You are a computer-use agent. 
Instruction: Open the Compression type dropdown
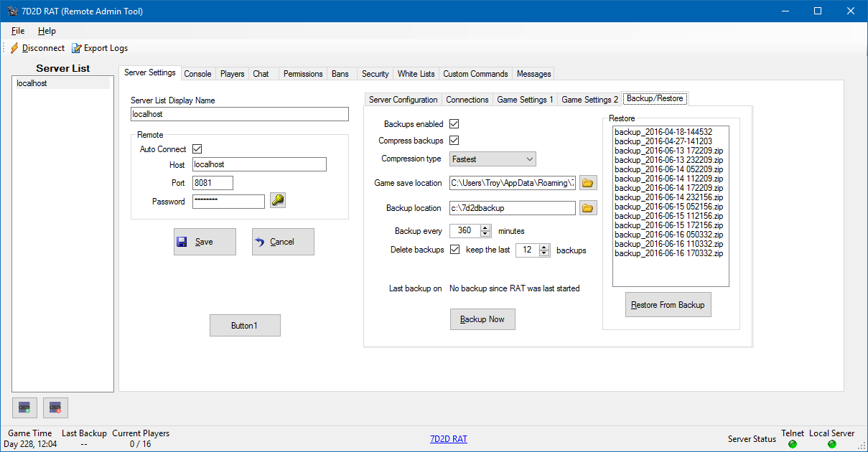click(x=493, y=159)
